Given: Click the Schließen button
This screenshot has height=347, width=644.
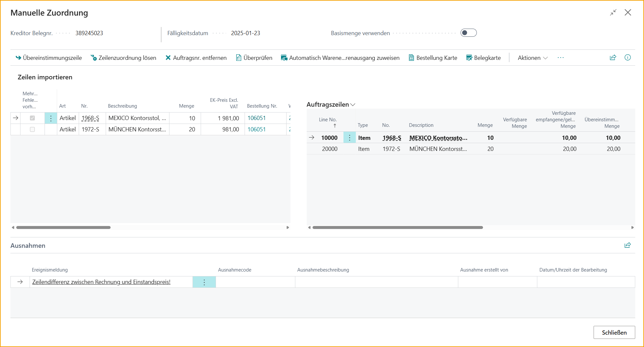Looking at the screenshot, I should [x=614, y=332].
